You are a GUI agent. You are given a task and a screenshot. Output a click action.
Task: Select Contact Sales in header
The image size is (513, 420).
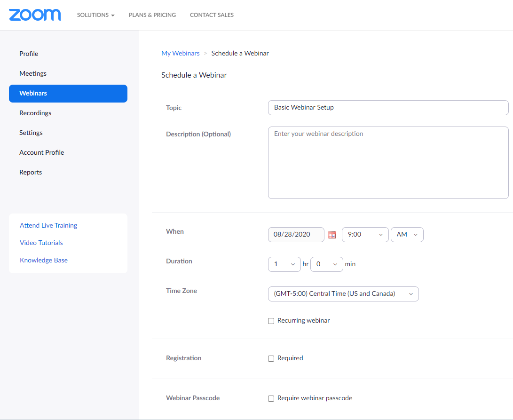pos(212,15)
